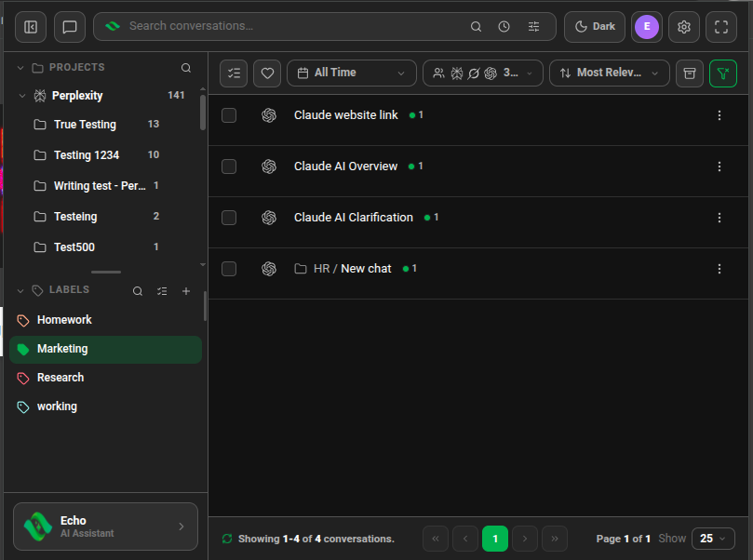Open search history clock icon

[504, 27]
